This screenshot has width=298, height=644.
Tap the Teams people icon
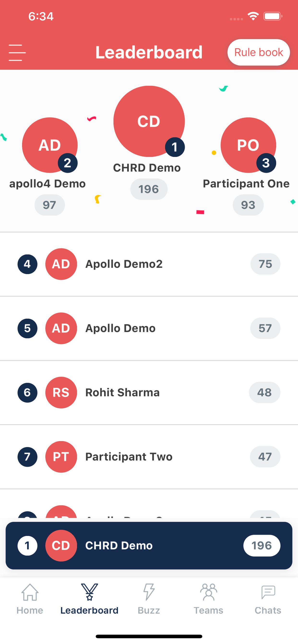(208, 592)
